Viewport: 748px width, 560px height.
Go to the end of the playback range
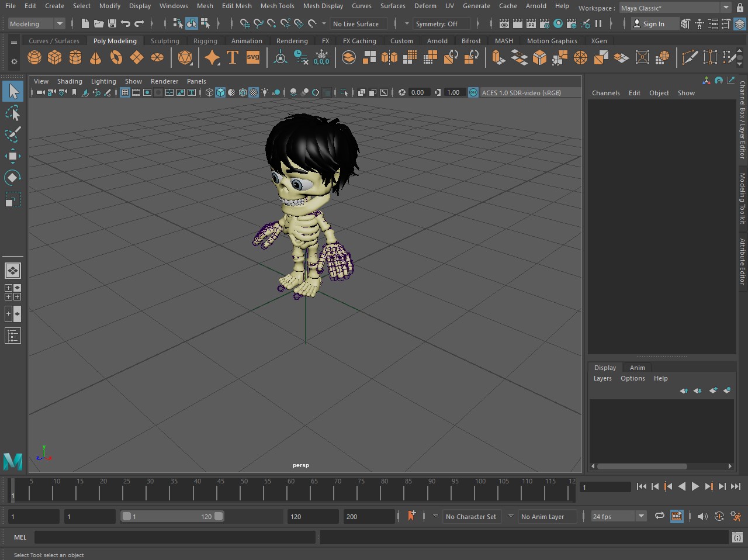pos(736,486)
